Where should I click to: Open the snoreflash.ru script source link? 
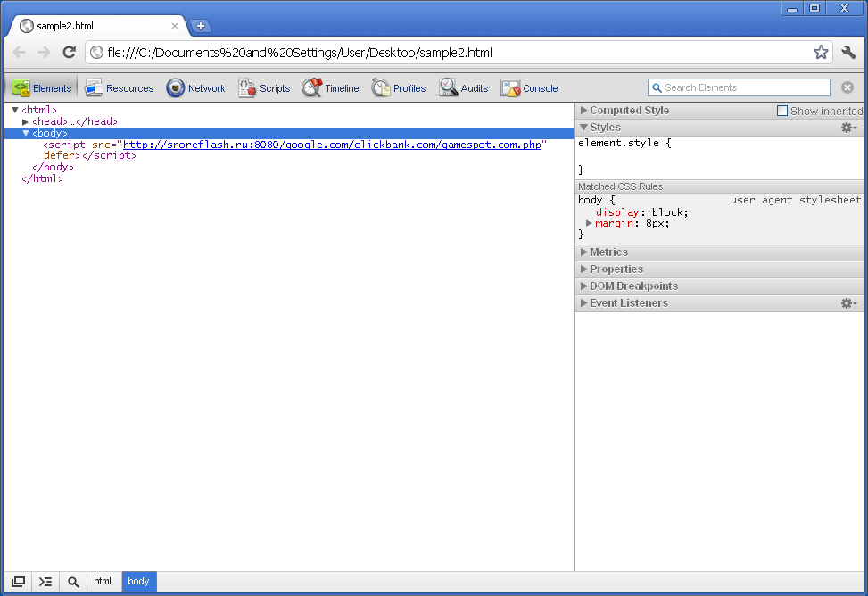click(332, 145)
